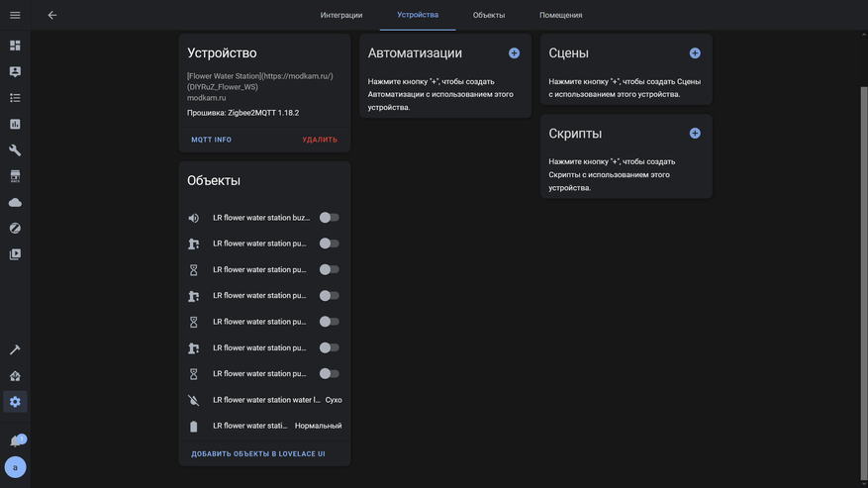Viewport: 868px width, 488px height.
Task: Open the Logbook list icon in sidebar
Action: (15, 98)
